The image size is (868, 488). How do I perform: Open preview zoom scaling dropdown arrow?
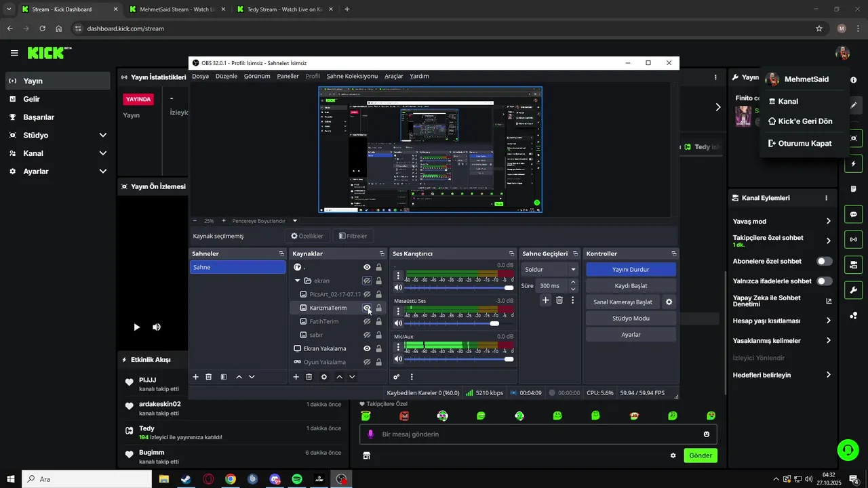pos(295,220)
